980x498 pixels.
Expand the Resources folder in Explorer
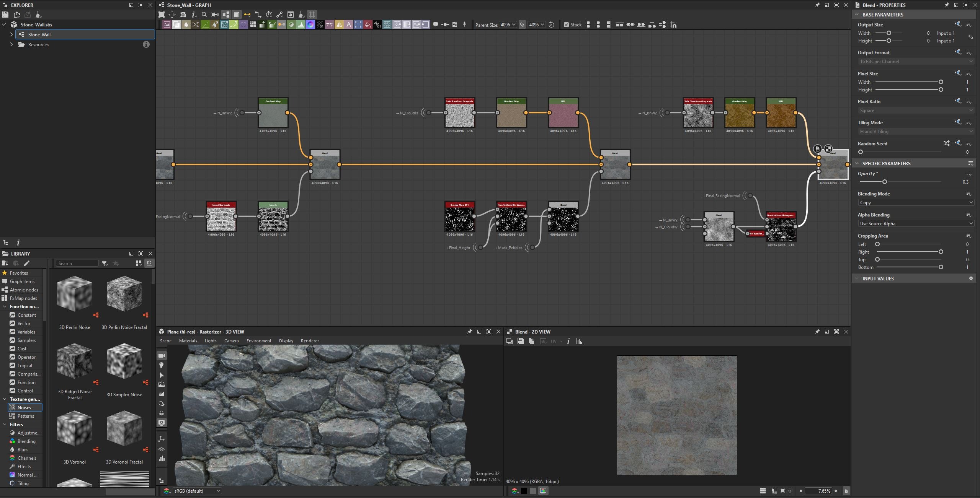pos(11,44)
